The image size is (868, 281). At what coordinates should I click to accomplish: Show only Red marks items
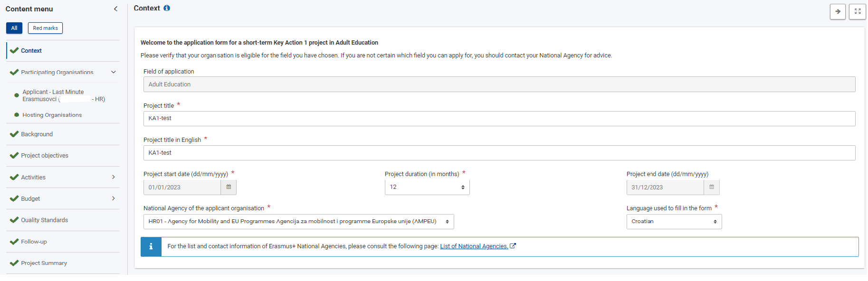click(45, 28)
